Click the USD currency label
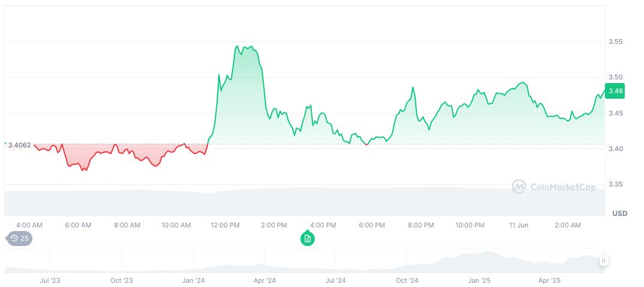Image resolution: width=644 pixels, height=287 pixels. [x=619, y=214]
